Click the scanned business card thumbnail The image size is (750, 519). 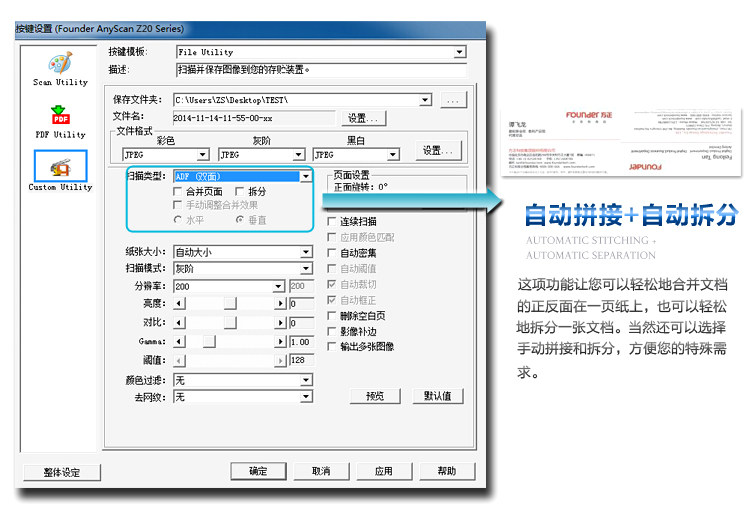(x=621, y=142)
